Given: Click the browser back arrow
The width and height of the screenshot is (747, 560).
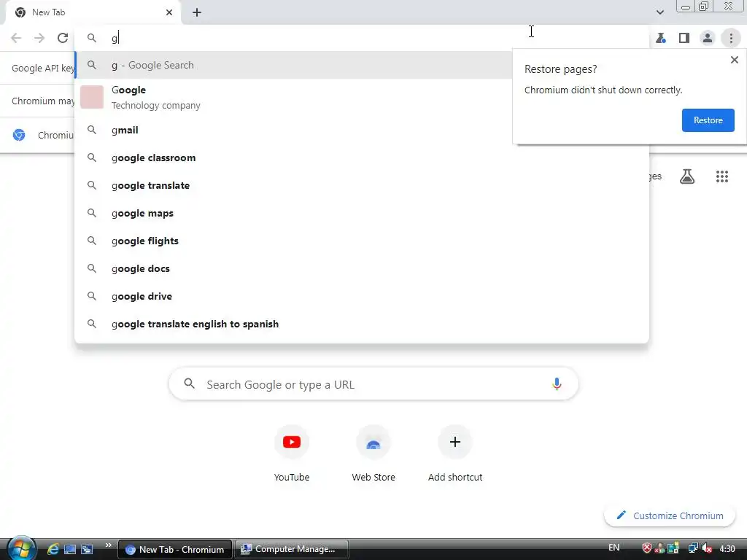Looking at the screenshot, I should tap(16, 38).
